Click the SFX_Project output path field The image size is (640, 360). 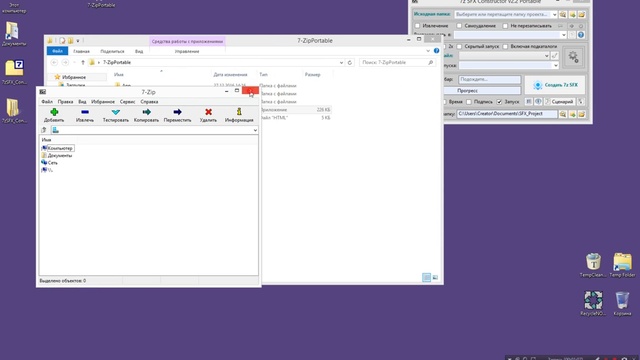pos(507,114)
